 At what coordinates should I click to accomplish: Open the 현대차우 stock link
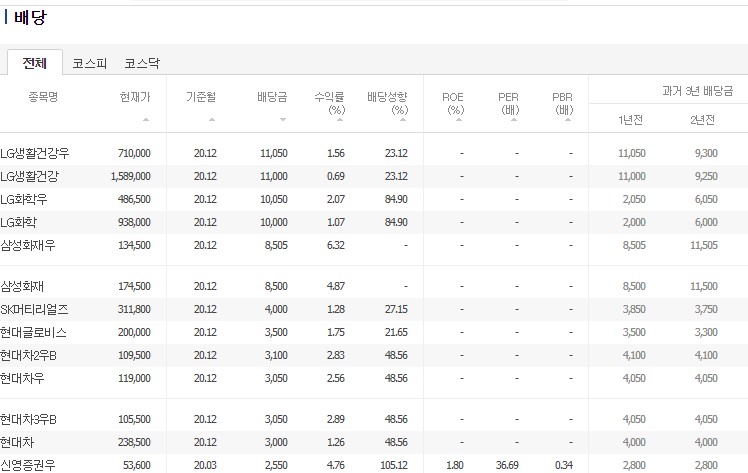point(22,378)
